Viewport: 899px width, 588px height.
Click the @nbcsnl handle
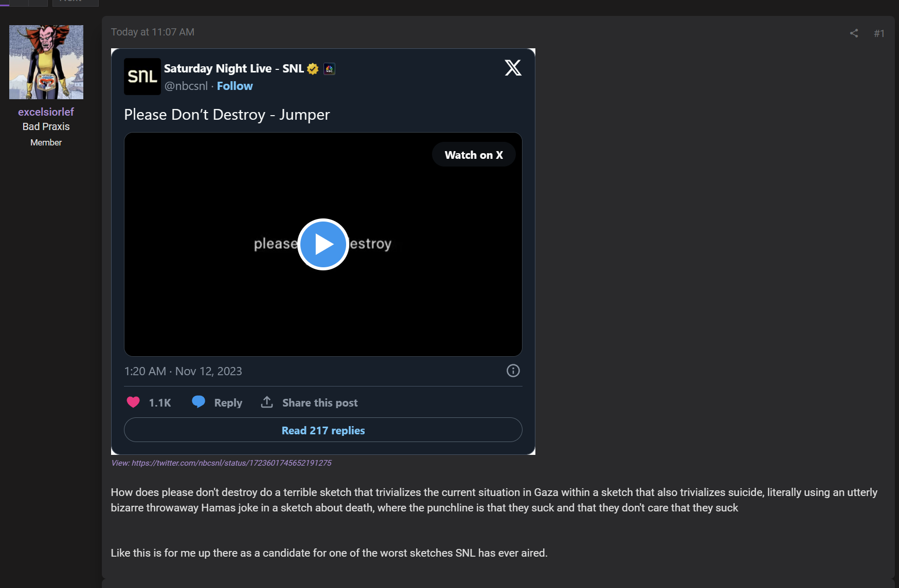(186, 86)
